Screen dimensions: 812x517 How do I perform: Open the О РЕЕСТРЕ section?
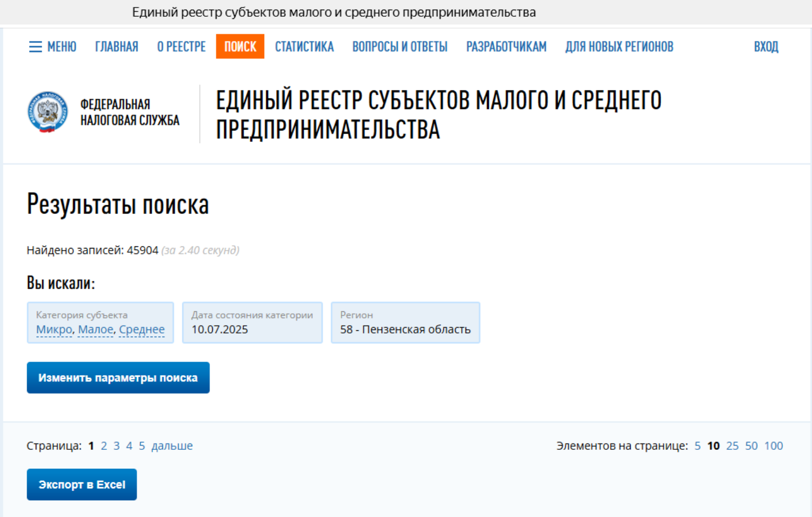pos(181,47)
